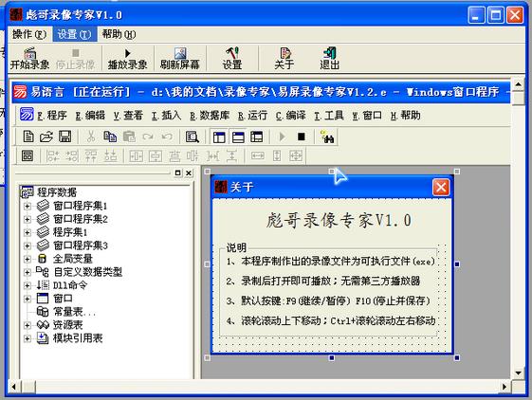
Task: Expand the 窗口程序集1 tree node
Action: 28,206
